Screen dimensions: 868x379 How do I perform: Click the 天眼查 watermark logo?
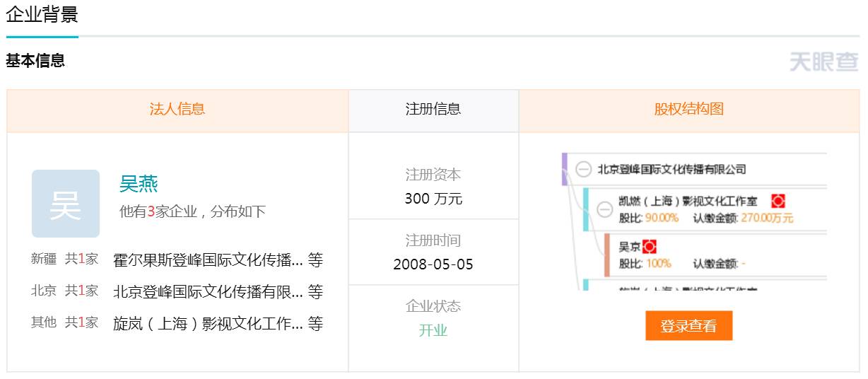823,62
